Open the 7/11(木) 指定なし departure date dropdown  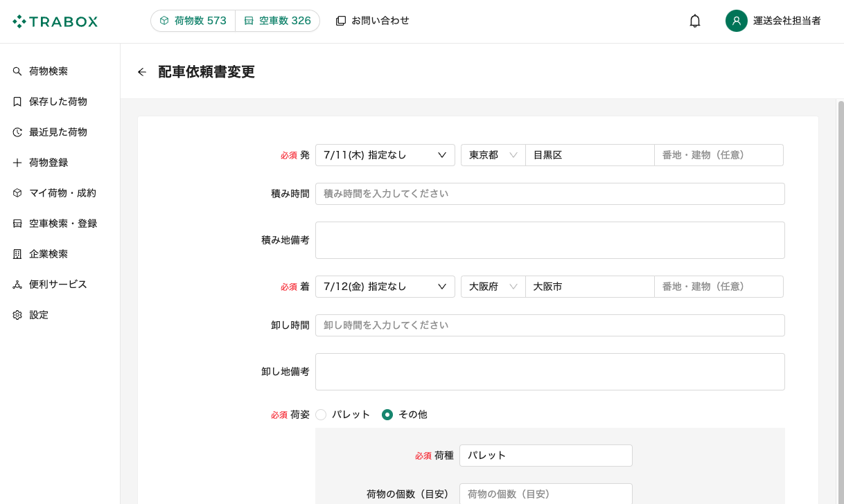[x=385, y=155]
